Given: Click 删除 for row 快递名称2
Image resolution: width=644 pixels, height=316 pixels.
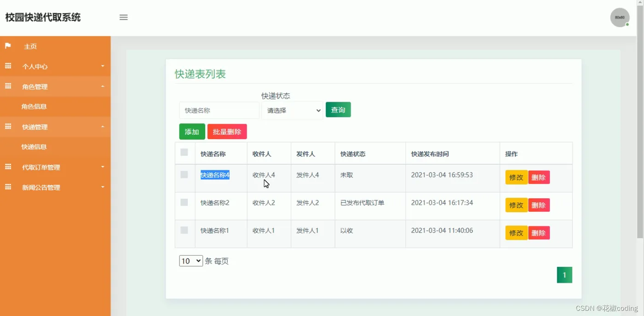Looking at the screenshot, I should [x=539, y=205].
